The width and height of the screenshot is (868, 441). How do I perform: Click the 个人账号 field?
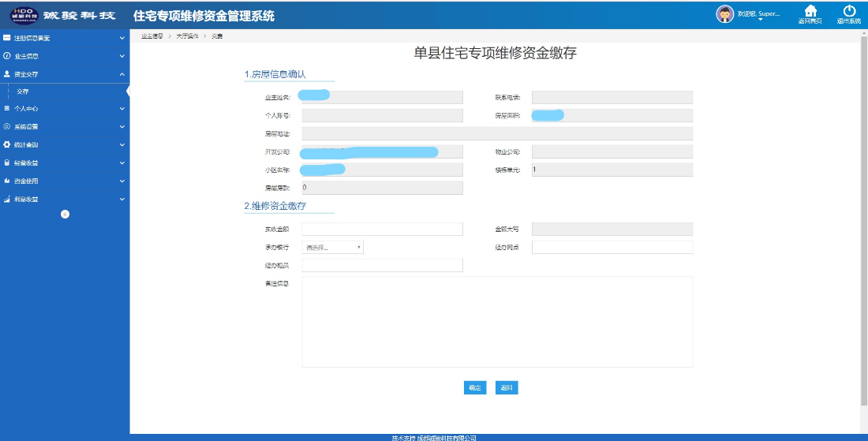point(382,116)
